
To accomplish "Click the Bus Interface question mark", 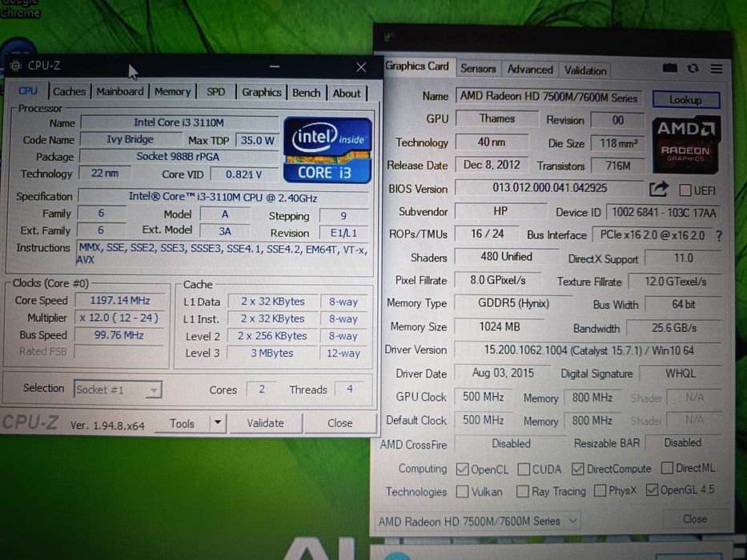I will point(718,235).
